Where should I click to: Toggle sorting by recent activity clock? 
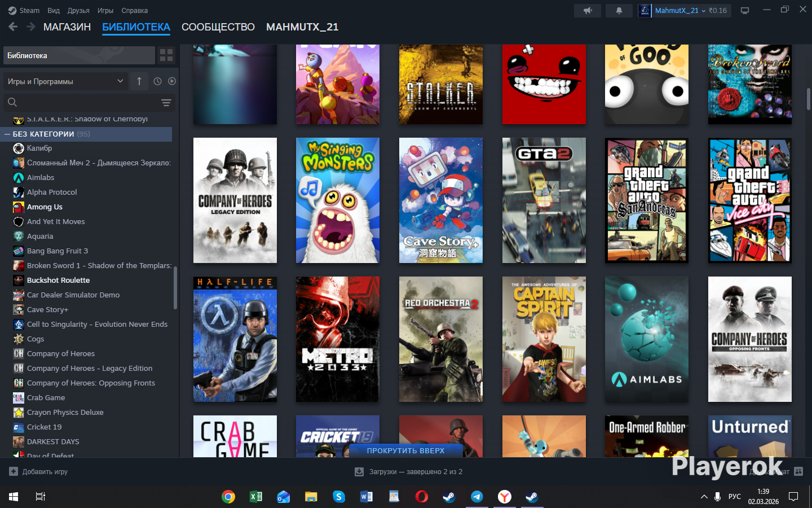[157, 81]
